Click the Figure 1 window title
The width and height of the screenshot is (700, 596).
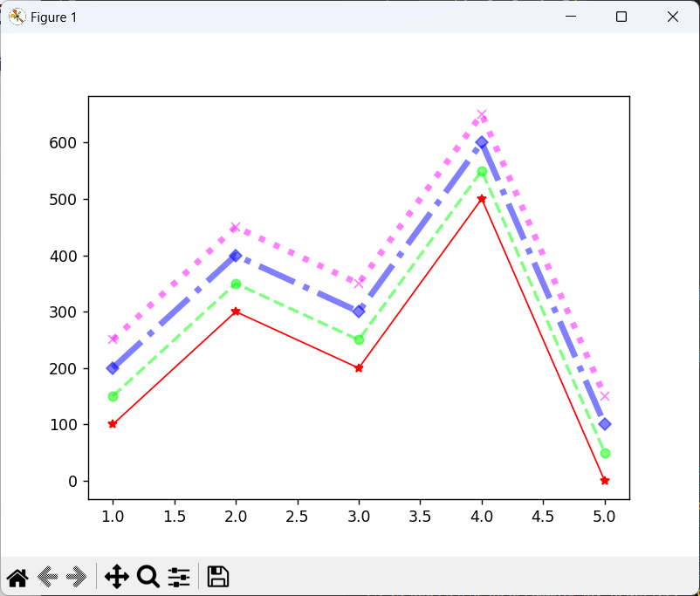coord(54,17)
